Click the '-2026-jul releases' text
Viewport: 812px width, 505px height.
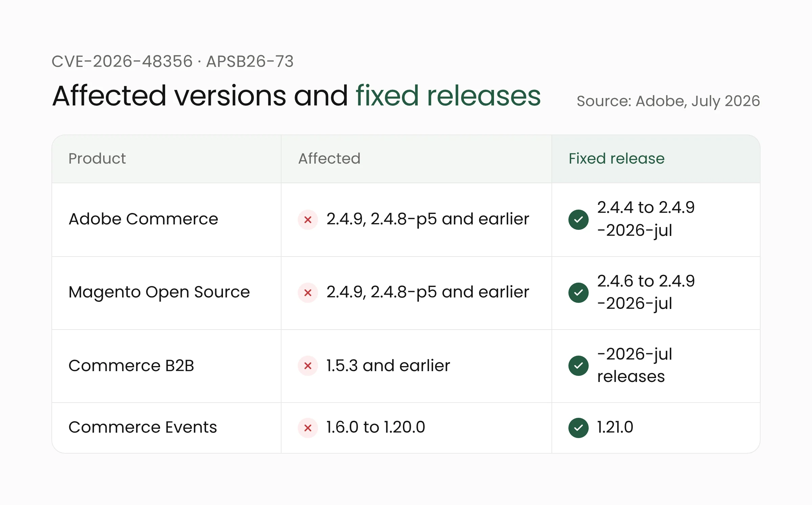pos(635,365)
